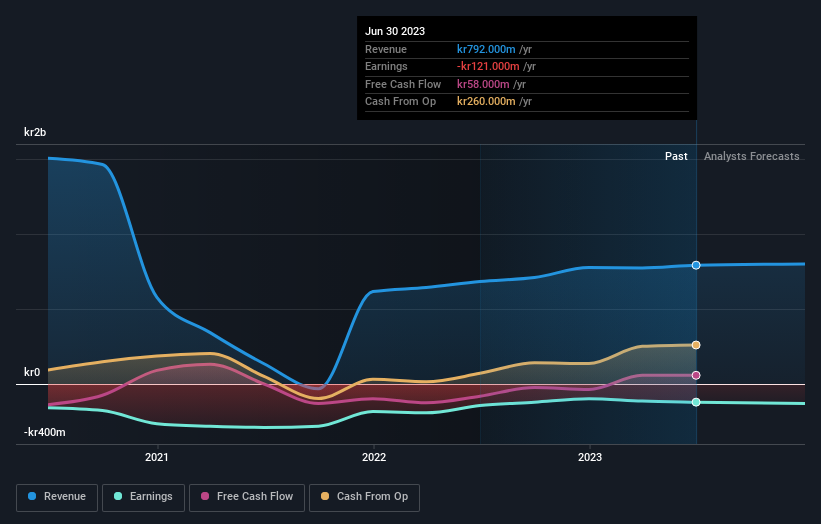The width and height of the screenshot is (821, 524).
Task: Click the kr58.000m free cash flow value
Action: pos(483,84)
